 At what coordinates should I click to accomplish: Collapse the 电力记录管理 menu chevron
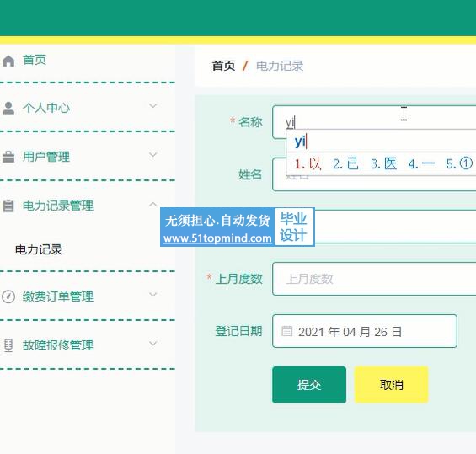click(153, 204)
